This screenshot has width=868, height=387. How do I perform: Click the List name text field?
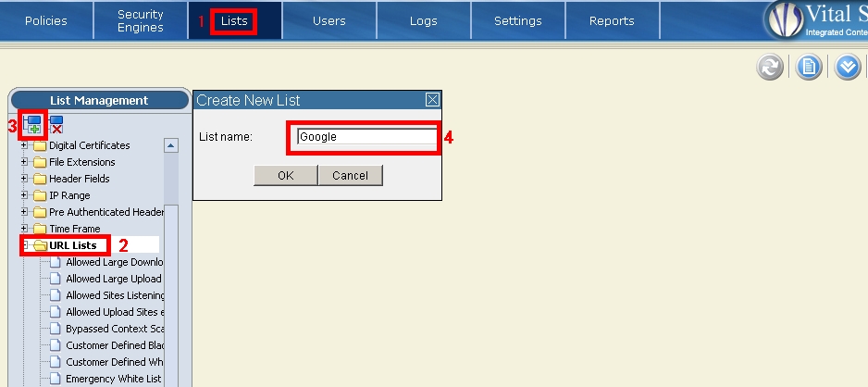pyautogui.click(x=366, y=137)
